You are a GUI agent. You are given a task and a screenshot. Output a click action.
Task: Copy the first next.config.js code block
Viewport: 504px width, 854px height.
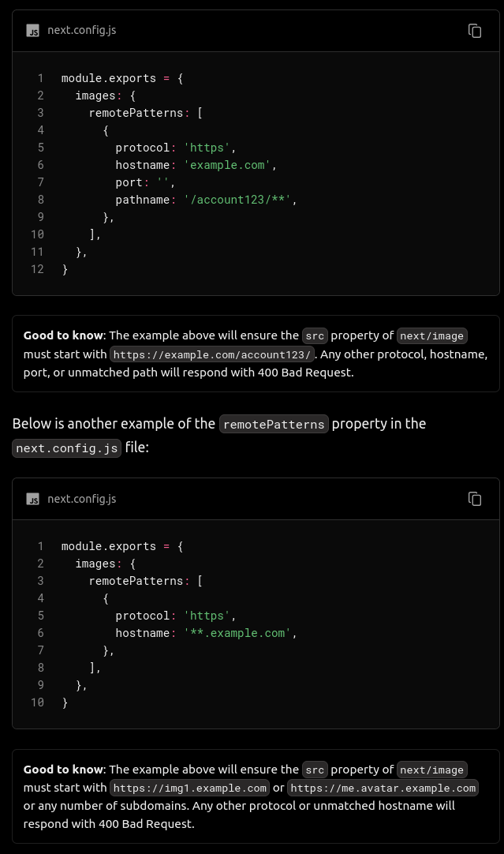click(x=475, y=31)
